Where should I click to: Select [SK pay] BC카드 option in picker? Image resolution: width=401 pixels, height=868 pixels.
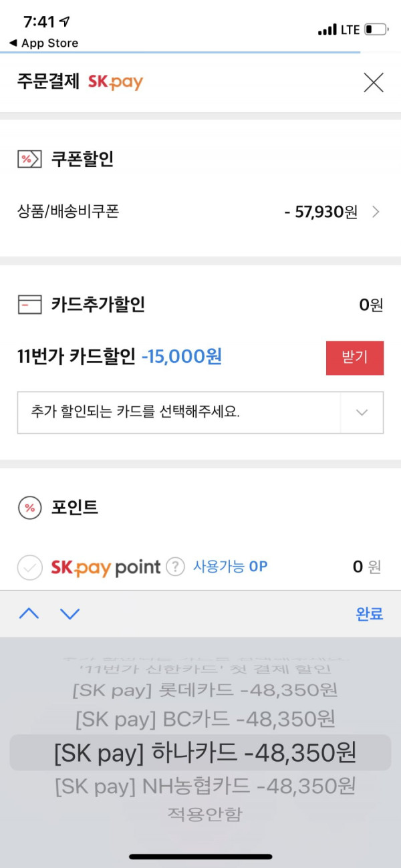pos(205,720)
